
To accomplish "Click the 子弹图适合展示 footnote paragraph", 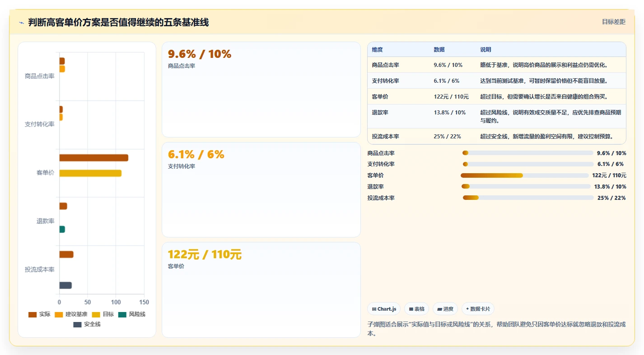I will (497, 329).
